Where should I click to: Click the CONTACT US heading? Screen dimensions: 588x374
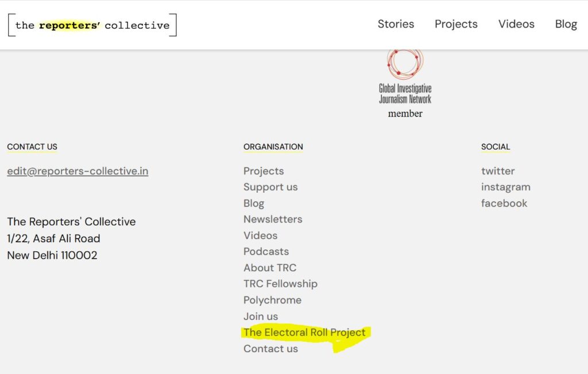click(x=32, y=147)
